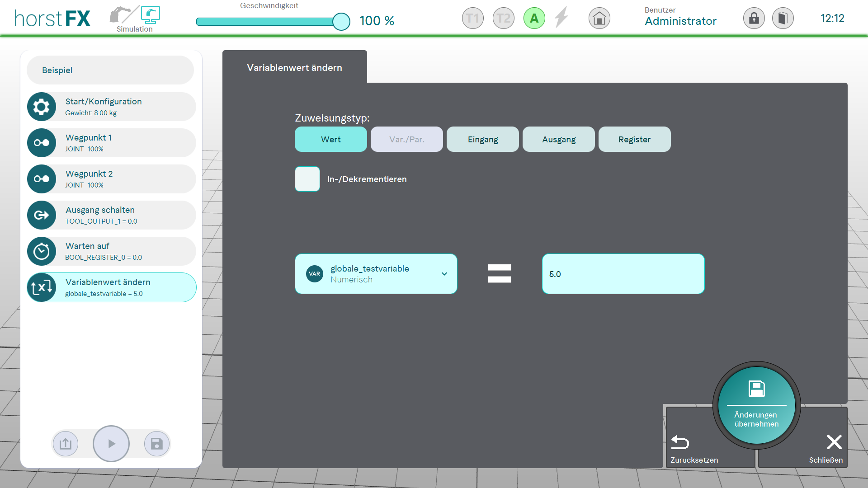Select Register assignment type
868x488 pixels.
634,139
